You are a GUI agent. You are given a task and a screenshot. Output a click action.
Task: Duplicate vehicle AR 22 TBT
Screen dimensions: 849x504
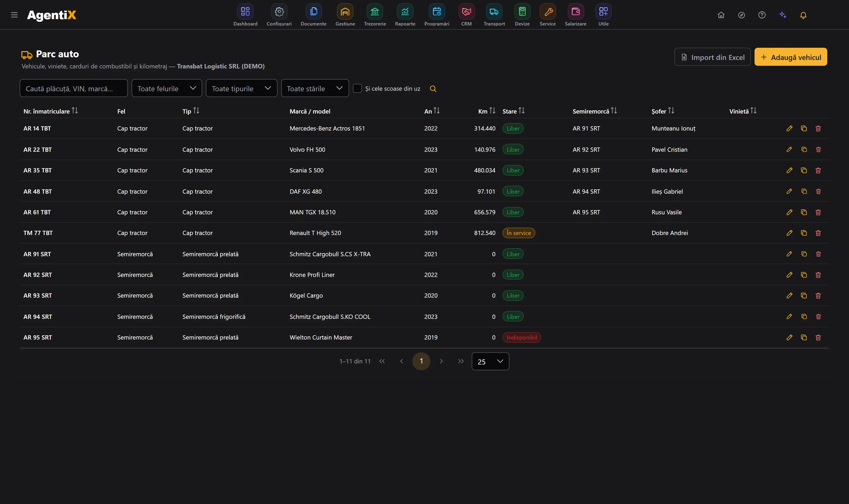click(x=804, y=149)
